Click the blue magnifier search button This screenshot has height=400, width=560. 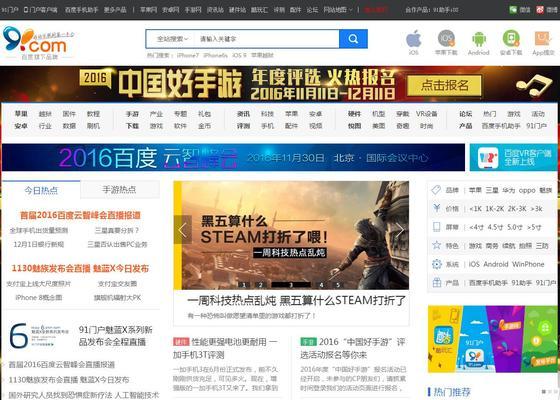(353, 39)
